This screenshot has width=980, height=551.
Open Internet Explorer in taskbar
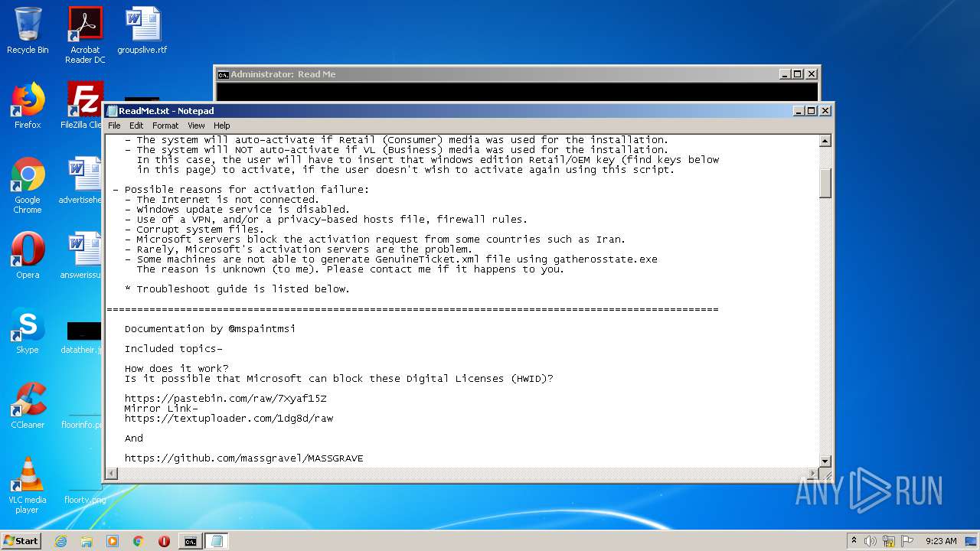tap(60, 541)
